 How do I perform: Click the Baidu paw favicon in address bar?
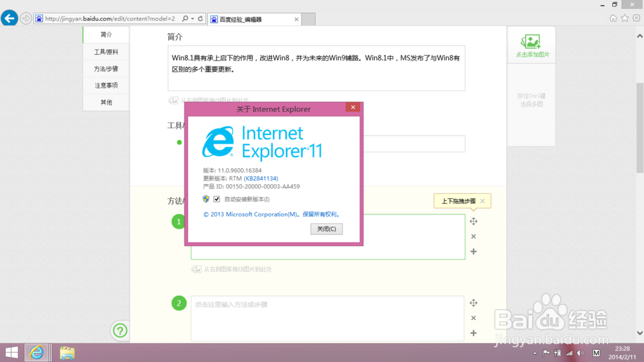tap(39, 19)
